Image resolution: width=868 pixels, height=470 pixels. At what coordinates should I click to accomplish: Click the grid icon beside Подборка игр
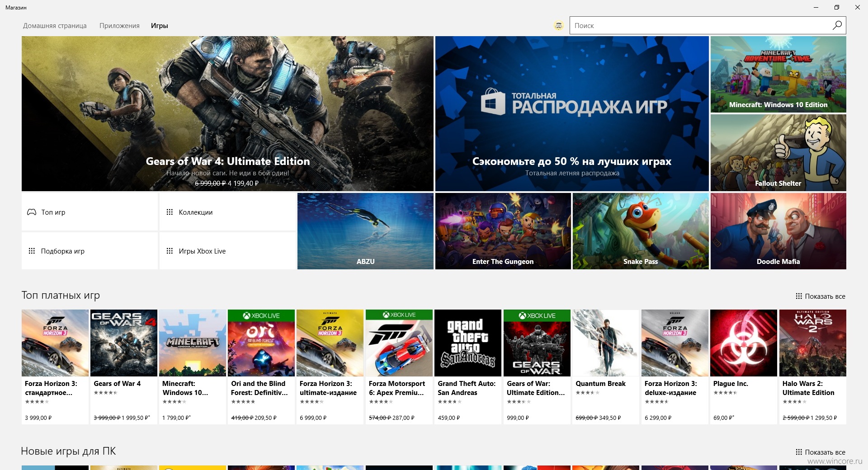pos(32,251)
